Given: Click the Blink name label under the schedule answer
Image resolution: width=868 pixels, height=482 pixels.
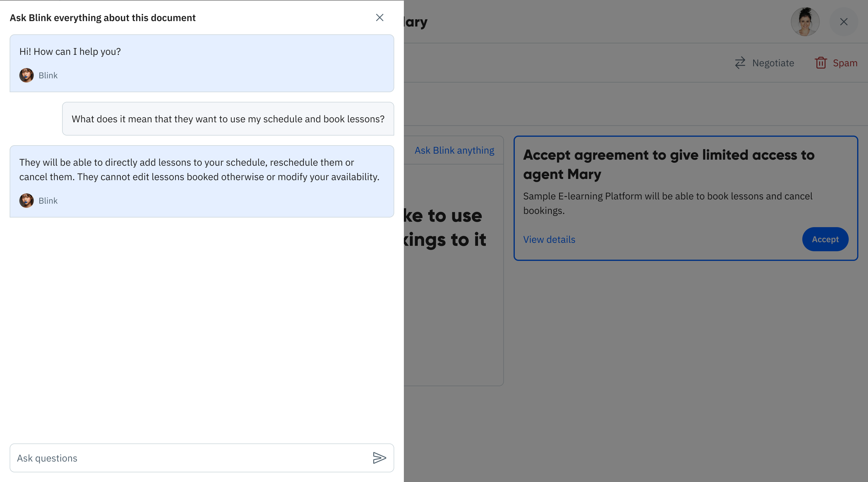Looking at the screenshot, I should pos(48,201).
